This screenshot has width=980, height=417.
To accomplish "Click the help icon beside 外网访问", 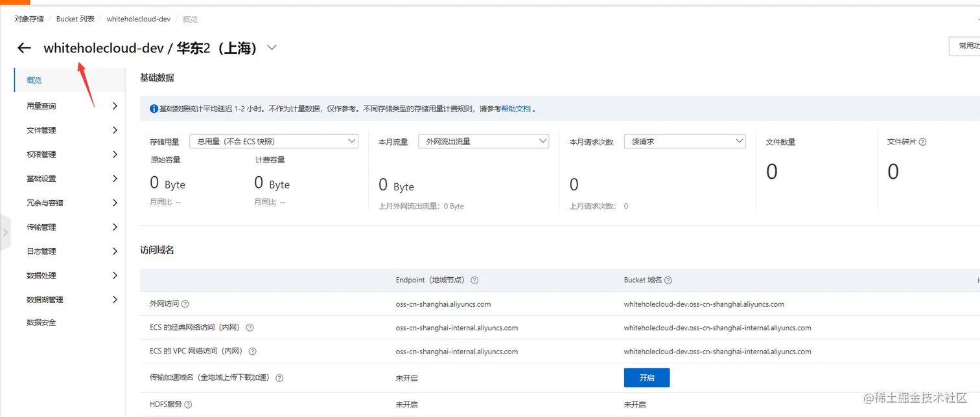I will coord(185,304).
